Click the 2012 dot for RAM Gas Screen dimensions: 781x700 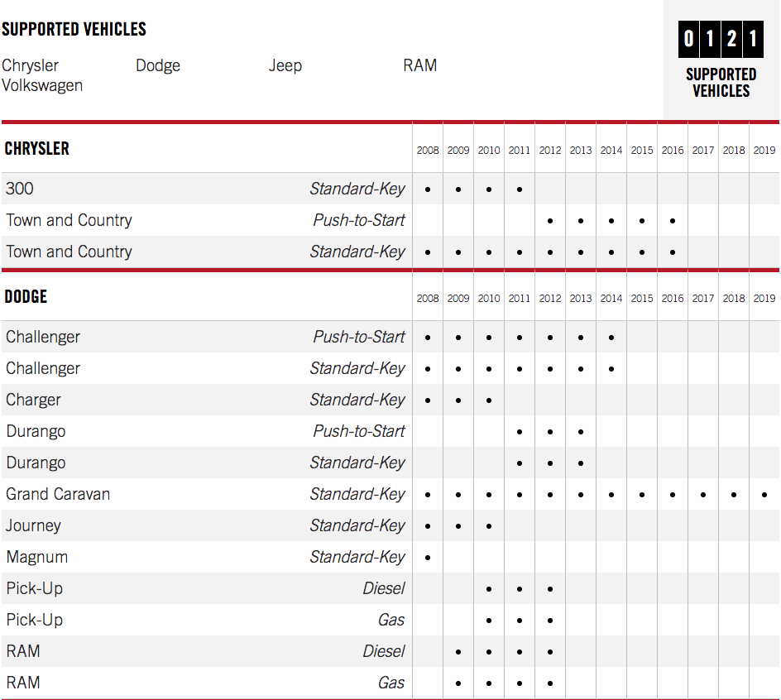tap(550, 683)
